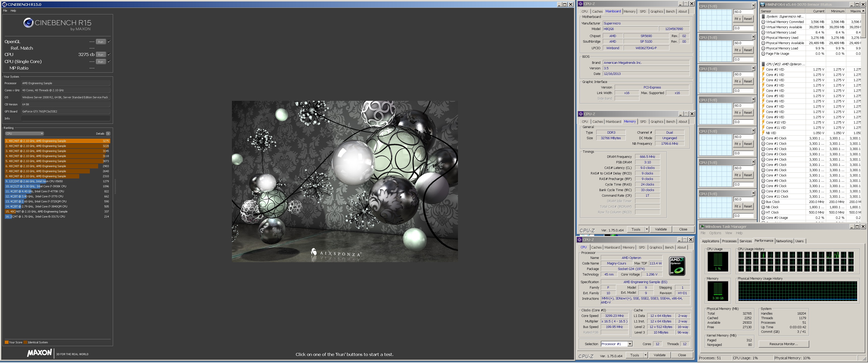This screenshot has height=363, width=868.
Task: Switch to Task Manager Processes tab
Action: coord(729,241)
